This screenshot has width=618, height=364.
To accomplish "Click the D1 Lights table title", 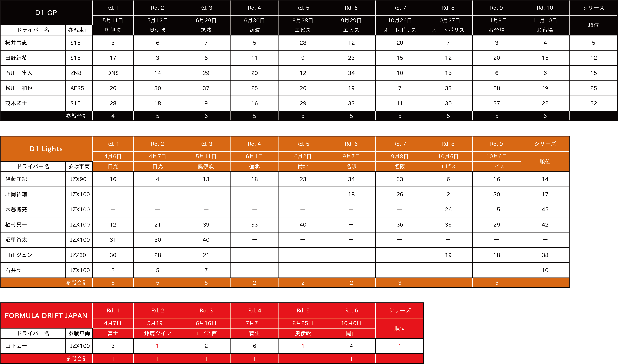I will [x=46, y=149].
